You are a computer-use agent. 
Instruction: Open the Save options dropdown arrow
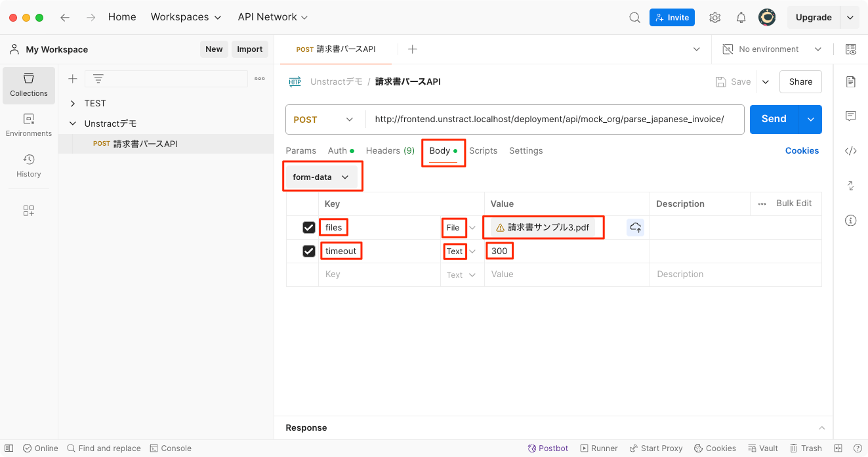[x=765, y=82]
